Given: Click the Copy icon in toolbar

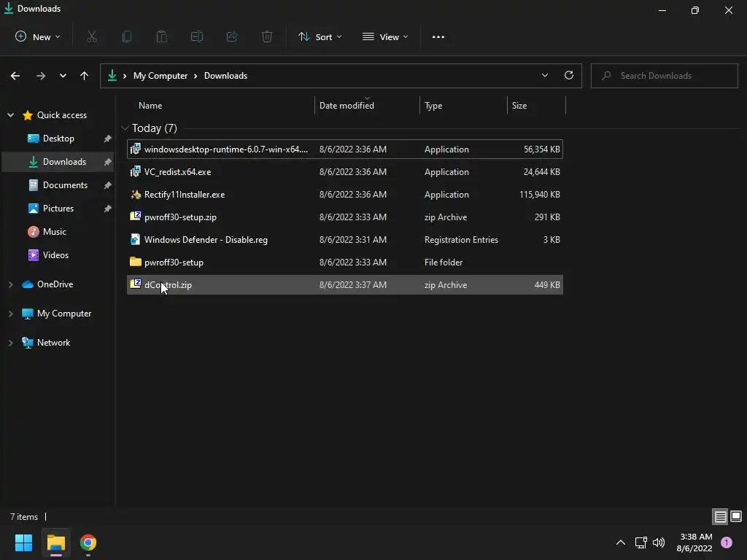Looking at the screenshot, I should coord(127,36).
